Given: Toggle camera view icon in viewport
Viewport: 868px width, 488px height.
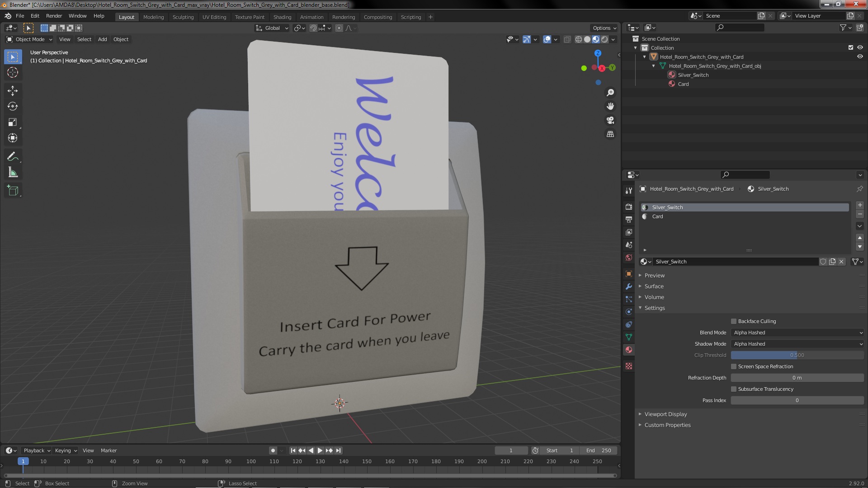Looking at the screenshot, I should 610,120.
